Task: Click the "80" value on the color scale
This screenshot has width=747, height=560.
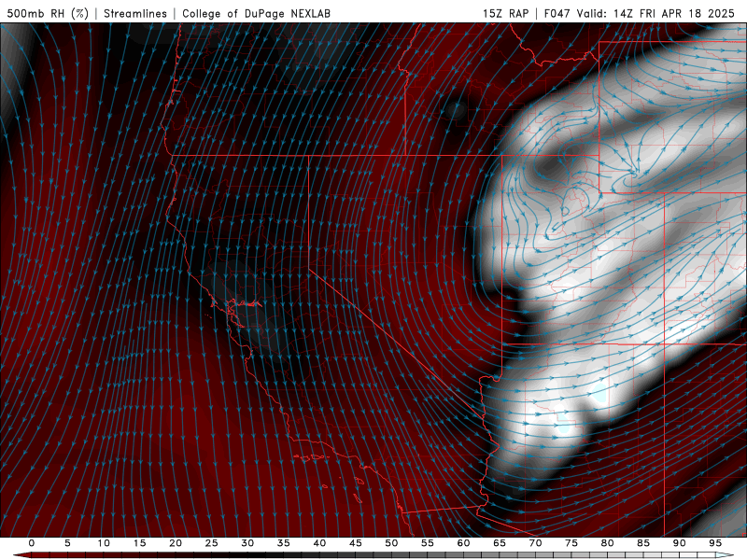Action: point(607,543)
